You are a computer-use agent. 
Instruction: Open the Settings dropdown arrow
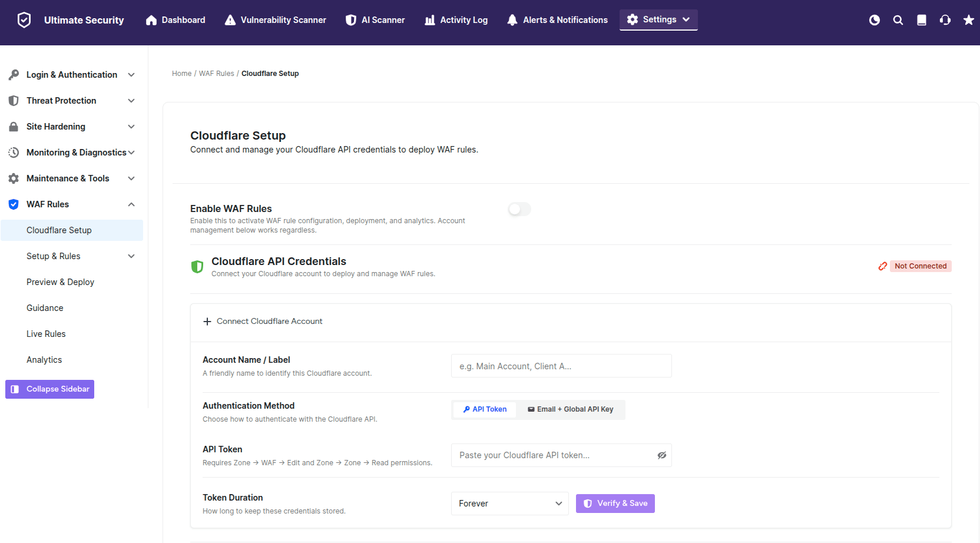(x=686, y=19)
